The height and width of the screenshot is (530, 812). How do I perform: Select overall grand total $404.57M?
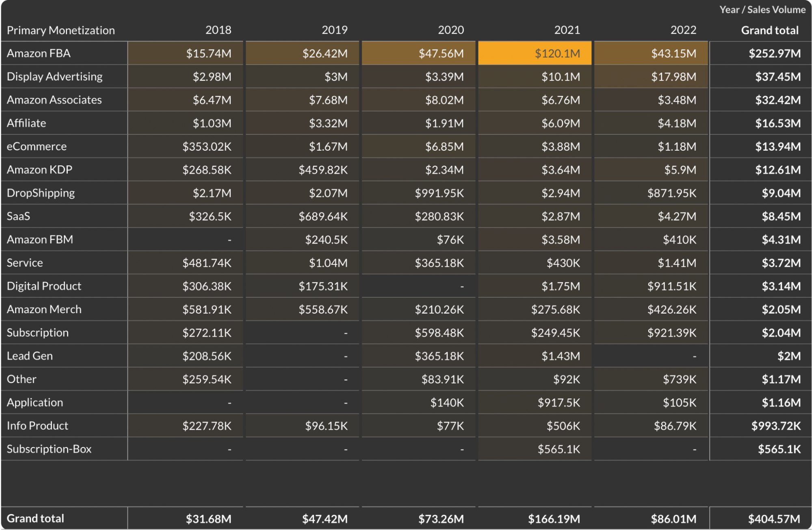point(774,519)
